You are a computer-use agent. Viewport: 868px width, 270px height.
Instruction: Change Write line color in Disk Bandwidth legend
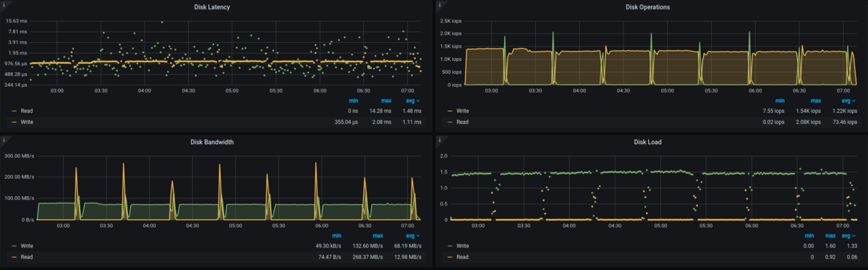[x=14, y=245]
